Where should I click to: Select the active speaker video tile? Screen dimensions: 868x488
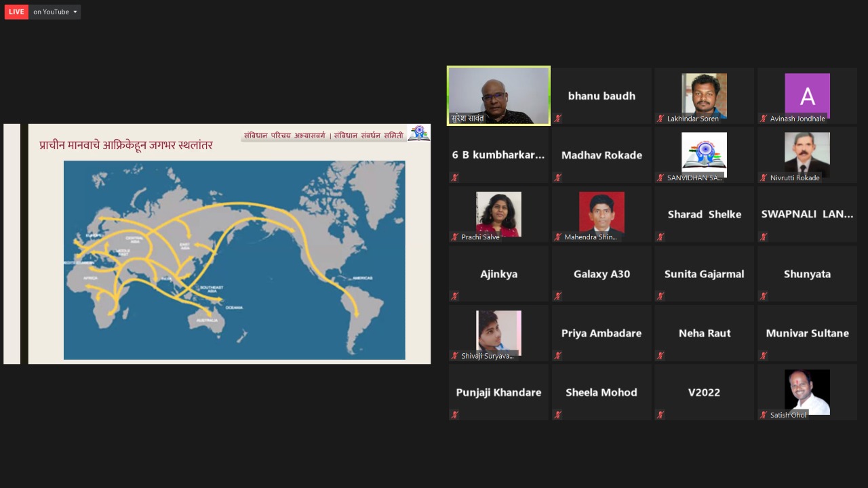point(498,95)
